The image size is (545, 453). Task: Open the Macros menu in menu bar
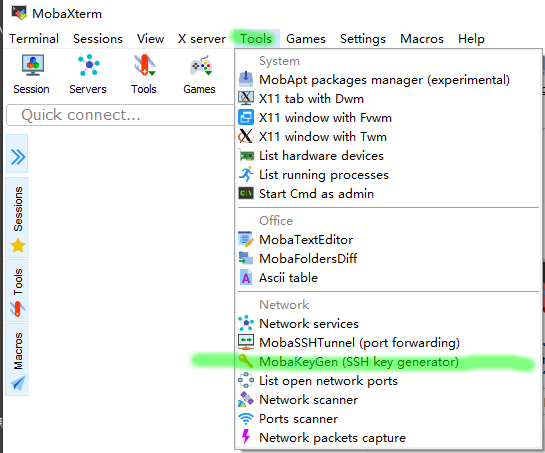(x=422, y=39)
